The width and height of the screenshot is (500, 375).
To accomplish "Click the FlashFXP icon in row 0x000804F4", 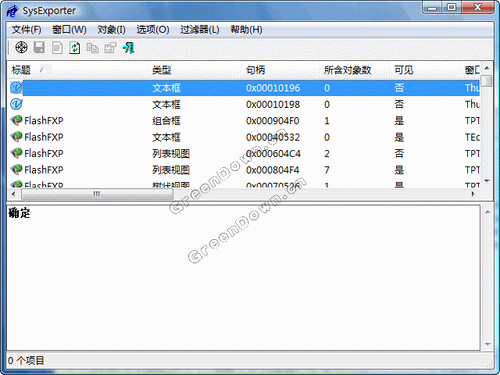I will click(16, 170).
